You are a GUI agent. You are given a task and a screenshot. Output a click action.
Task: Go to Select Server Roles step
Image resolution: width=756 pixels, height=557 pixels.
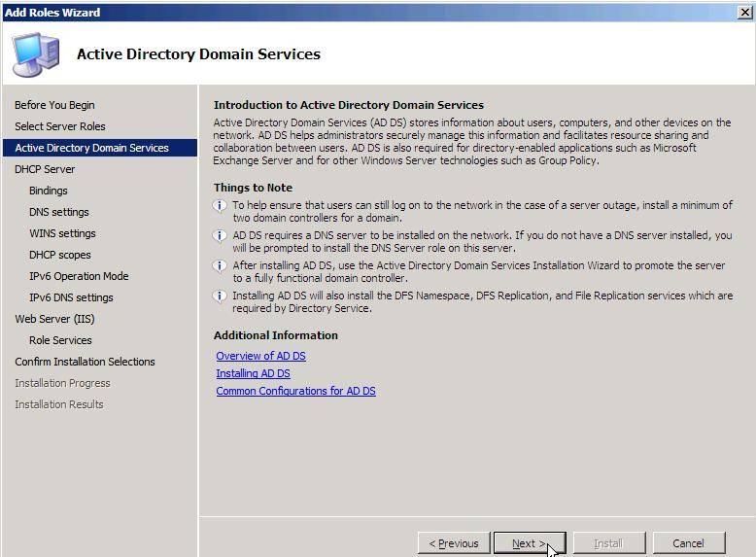pos(60,126)
